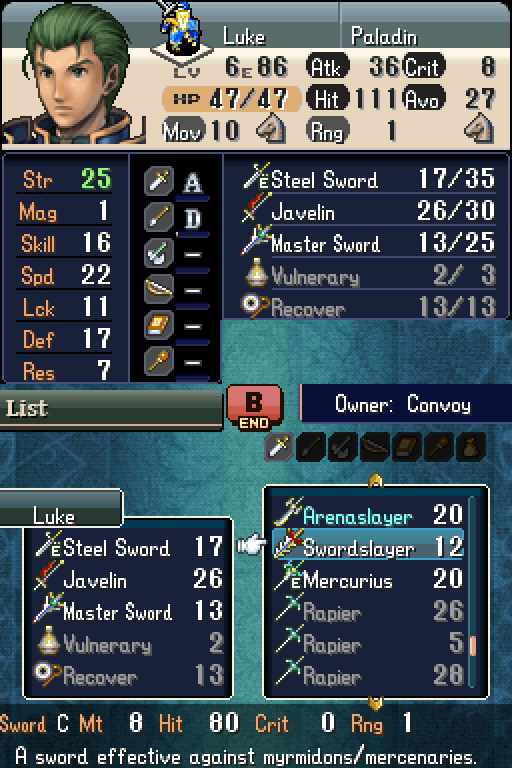
Task: Select Steel Sword in Luke's inventory
Action: pos(128,547)
